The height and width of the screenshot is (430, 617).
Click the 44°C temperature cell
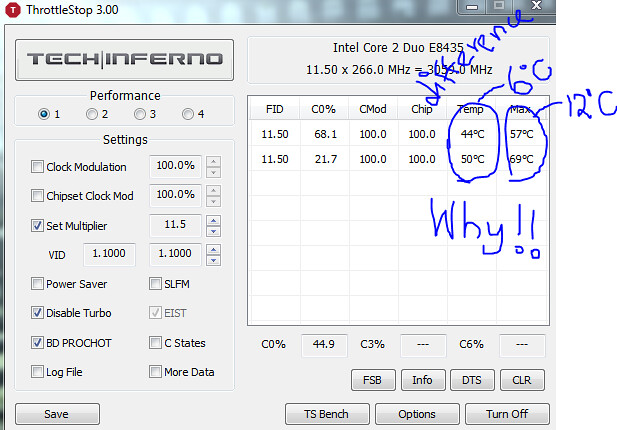point(473,135)
